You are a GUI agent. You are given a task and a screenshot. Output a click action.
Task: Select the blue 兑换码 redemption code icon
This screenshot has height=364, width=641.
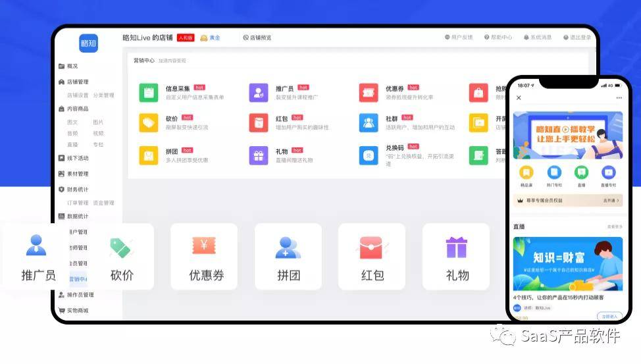pos(369,155)
